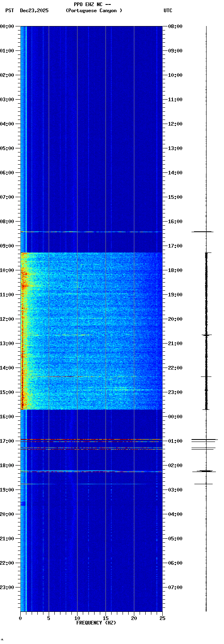This screenshot has height=644, width=224.
Task: Click 22:00 on the PST time axis
Action: pos(7,563)
